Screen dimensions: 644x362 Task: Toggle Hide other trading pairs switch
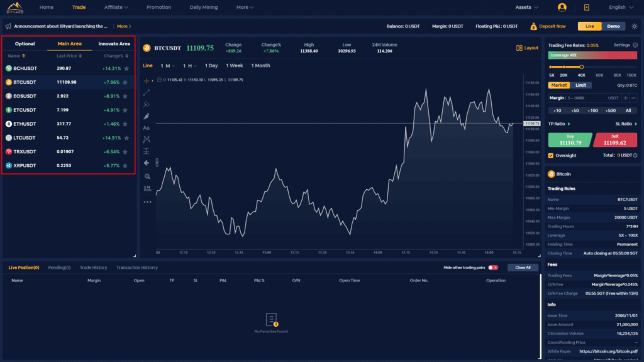pyautogui.click(x=493, y=268)
